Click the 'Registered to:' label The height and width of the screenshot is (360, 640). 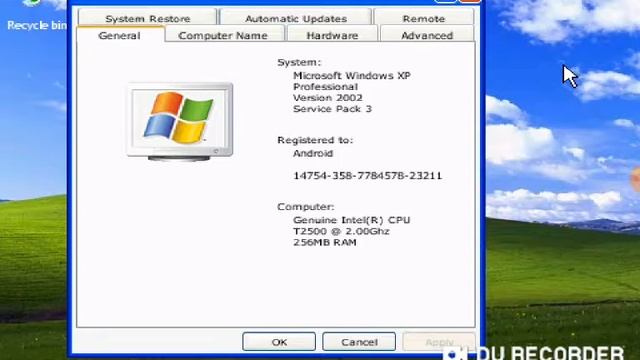click(x=315, y=140)
